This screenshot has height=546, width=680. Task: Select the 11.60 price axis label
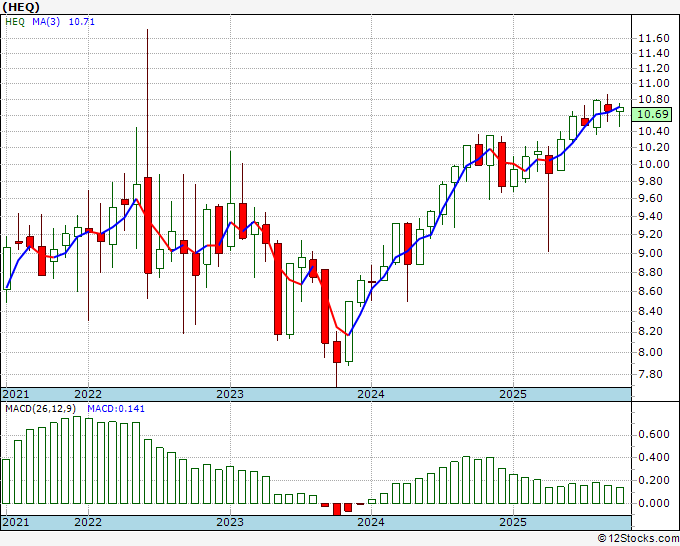654,39
